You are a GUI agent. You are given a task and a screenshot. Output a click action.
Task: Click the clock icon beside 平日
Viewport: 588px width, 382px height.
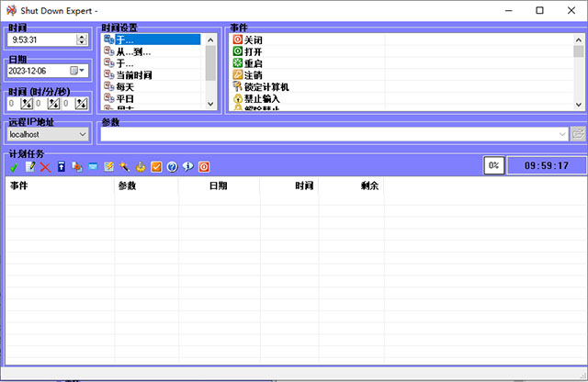tap(109, 98)
